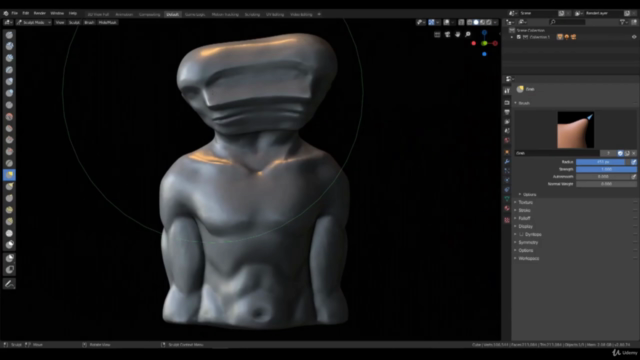Toggle viewport overlays button
This screenshot has height=360, width=640.
point(447,22)
